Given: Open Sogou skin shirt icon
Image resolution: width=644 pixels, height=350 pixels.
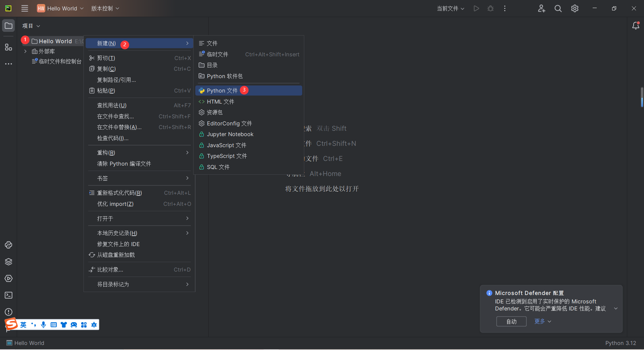Looking at the screenshot, I should [64, 325].
